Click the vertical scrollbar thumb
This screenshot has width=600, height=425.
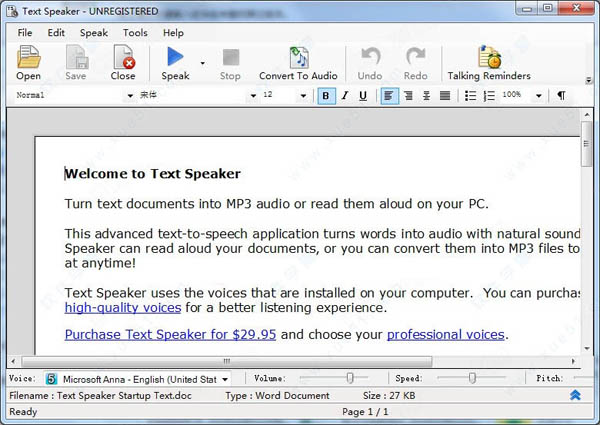click(587, 144)
